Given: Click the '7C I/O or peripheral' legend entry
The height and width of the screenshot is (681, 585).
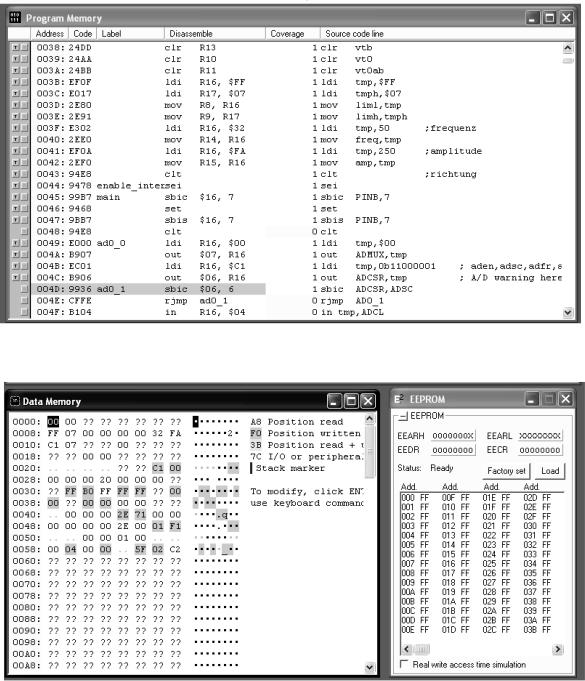Looking at the screenshot, I should (x=307, y=457).
